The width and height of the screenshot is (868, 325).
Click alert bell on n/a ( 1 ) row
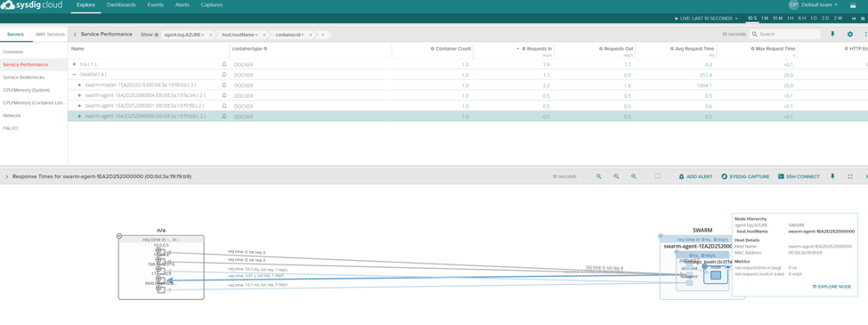pyautogui.click(x=224, y=64)
